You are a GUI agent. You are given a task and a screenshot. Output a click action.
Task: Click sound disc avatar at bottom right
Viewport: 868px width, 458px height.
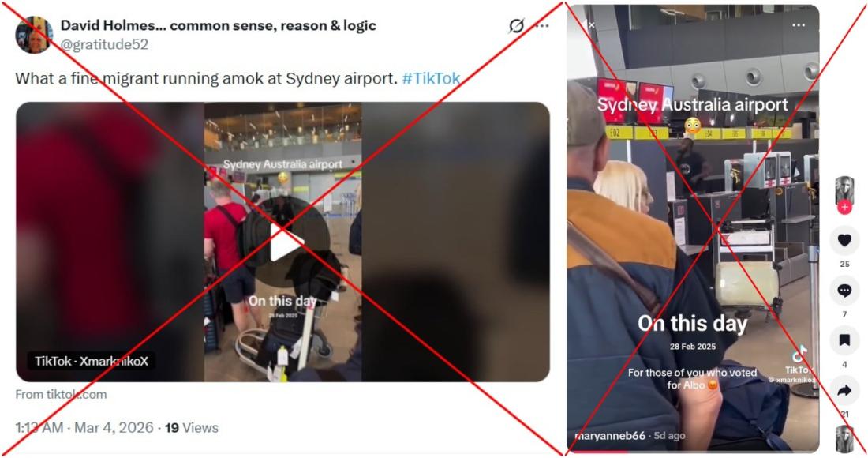coord(844,439)
